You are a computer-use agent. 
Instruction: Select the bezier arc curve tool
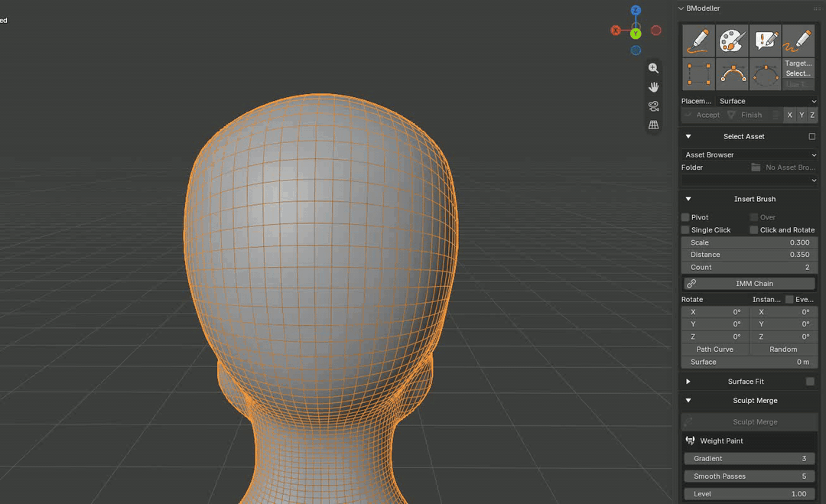click(x=732, y=74)
